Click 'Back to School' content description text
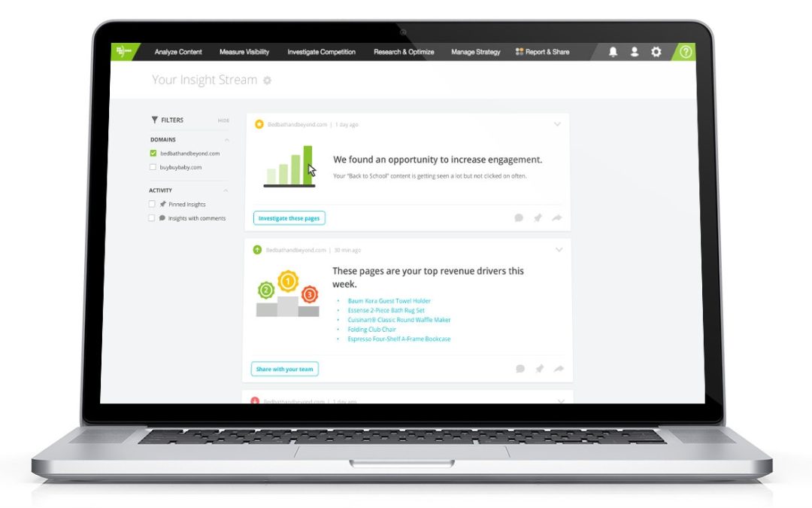The height and width of the screenshot is (508, 812). [430, 176]
